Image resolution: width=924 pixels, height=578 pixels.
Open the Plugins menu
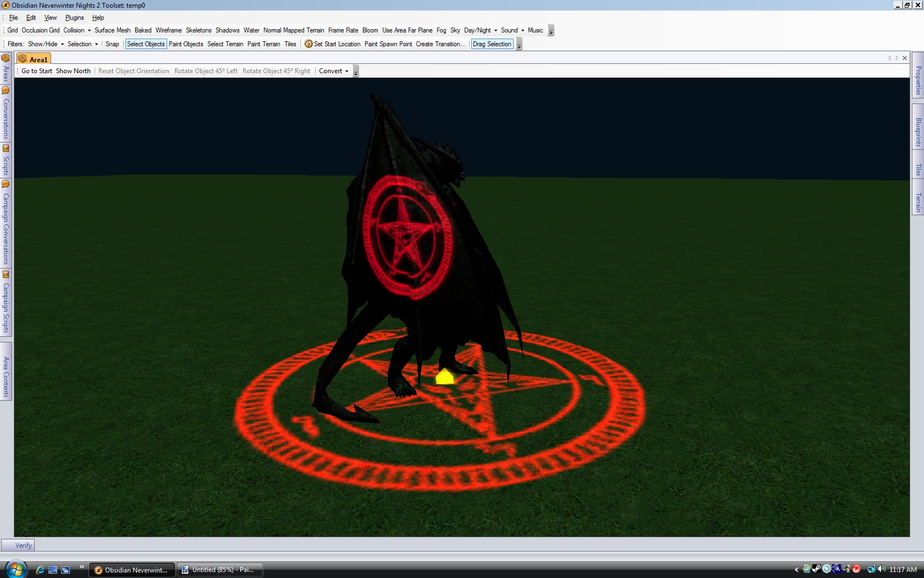click(74, 18)
